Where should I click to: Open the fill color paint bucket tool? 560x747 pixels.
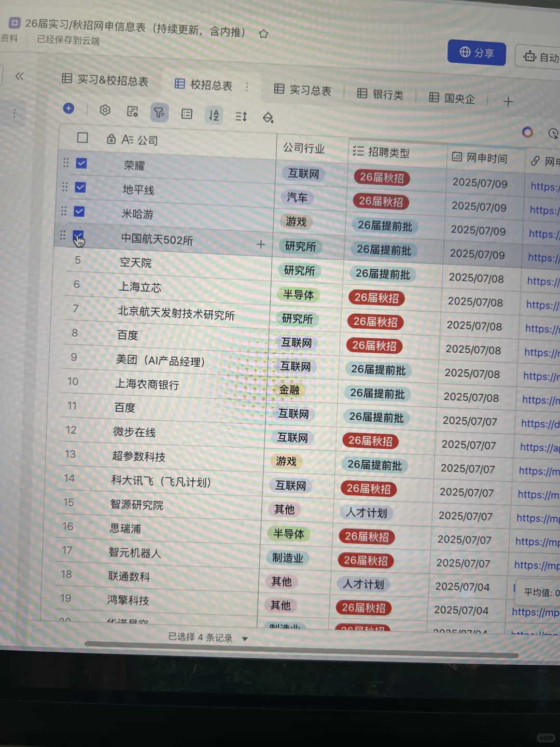pyautogui.click(x=268, y=118)
